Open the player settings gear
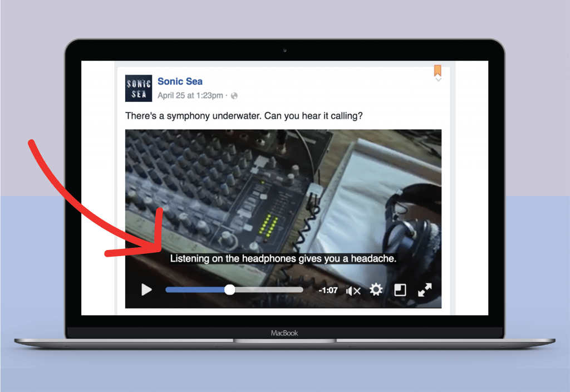 point(376,290)
